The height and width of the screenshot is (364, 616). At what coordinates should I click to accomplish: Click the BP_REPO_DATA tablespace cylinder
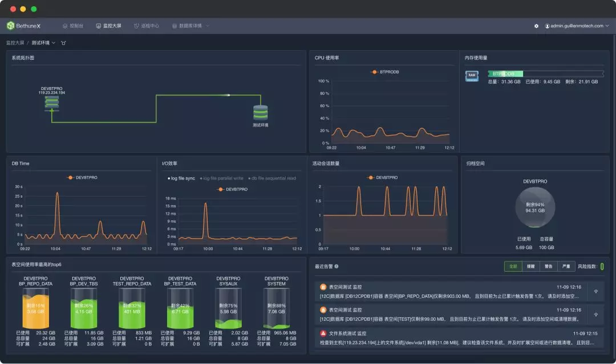click(38, 308)
